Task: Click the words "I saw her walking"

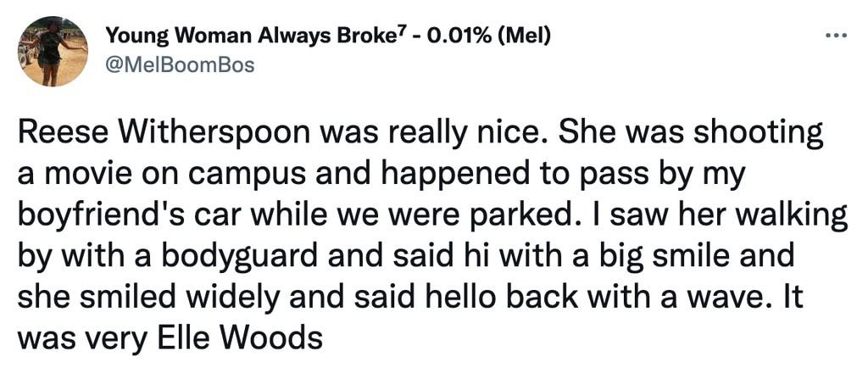Action: 727,219
